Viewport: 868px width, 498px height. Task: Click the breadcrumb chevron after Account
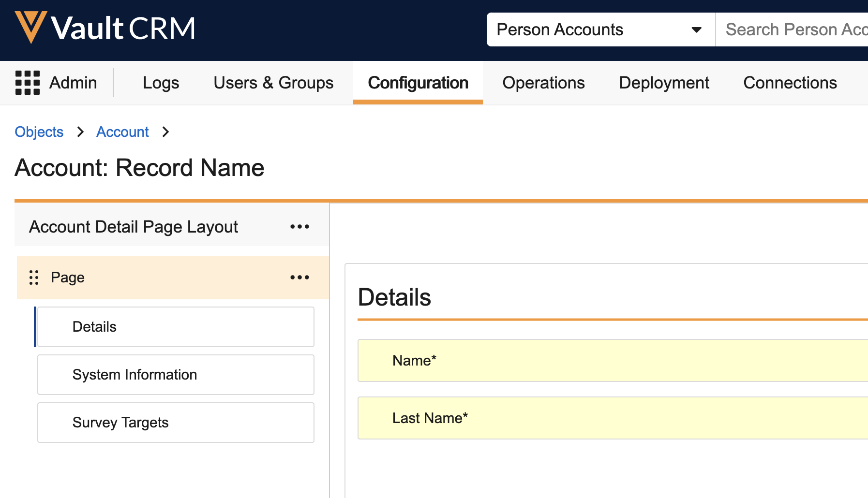coord(165,132)
